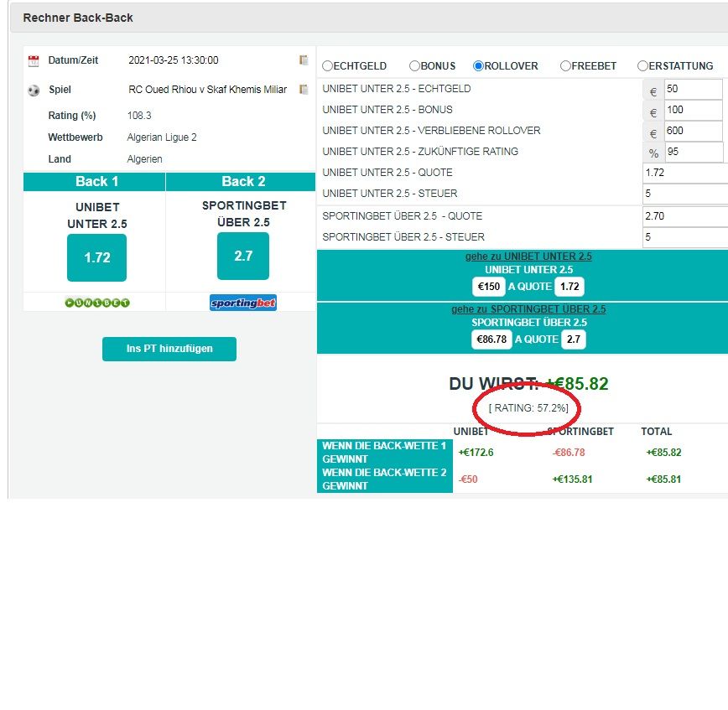The width and height of the screenshot is (728, 710).
Task: Click the Unibet Unter 2.5 Steuer field
Action: (x=685, y=194)
